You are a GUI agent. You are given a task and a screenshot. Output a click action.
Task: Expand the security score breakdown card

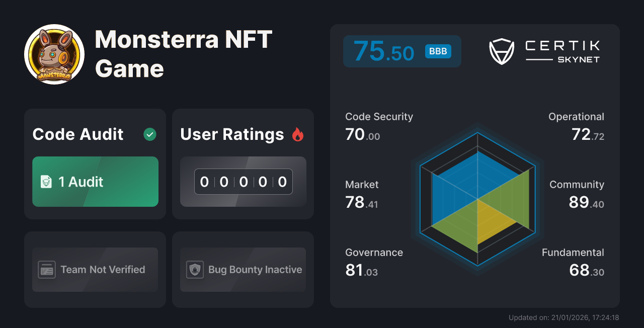[x=475, y=166]
